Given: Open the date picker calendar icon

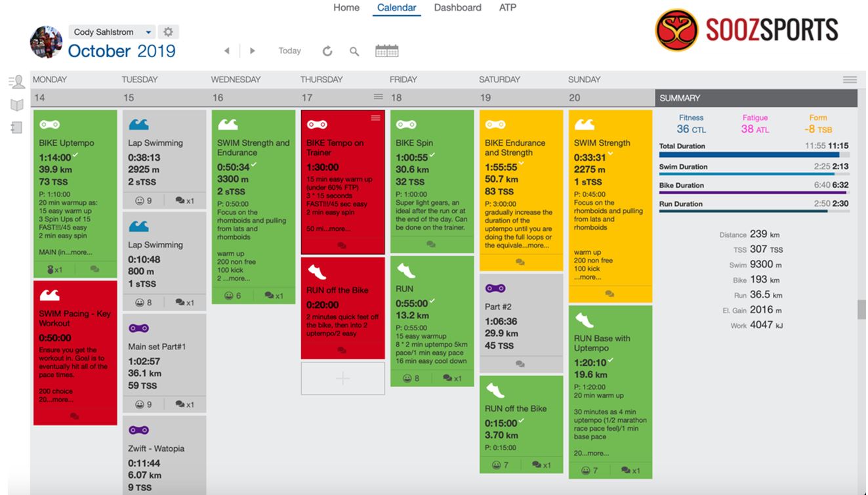Looking at the screenshot, I should click(386, 51).
